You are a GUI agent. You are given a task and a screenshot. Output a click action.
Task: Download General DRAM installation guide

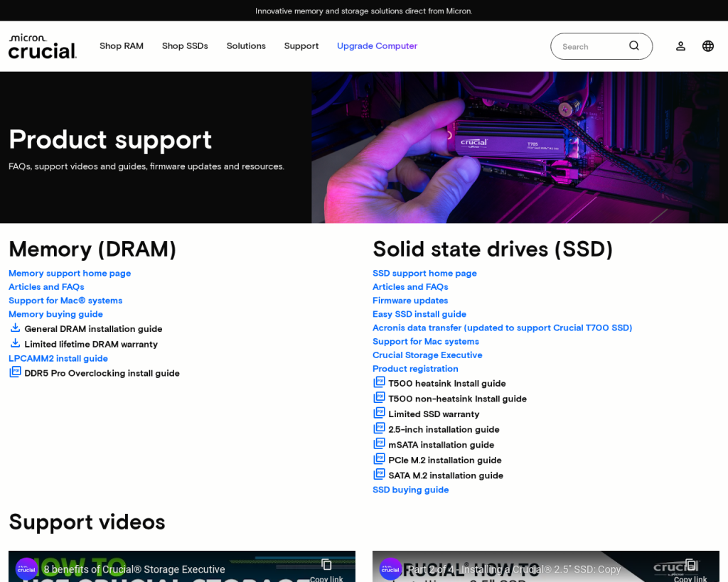coord(93,329)
